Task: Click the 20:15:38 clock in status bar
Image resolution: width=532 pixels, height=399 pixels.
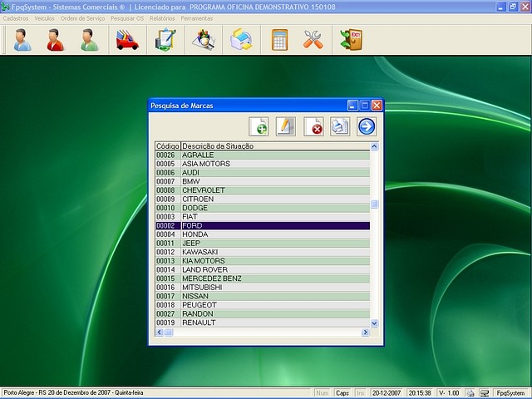Action: tap(420, 393)
